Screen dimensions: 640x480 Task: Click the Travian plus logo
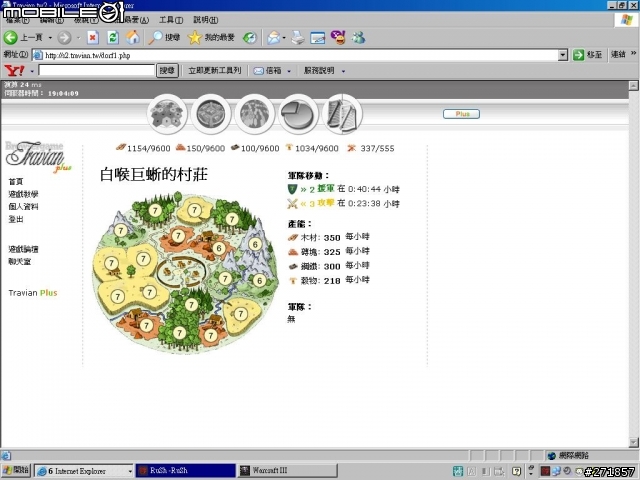(x=38, y=157)
